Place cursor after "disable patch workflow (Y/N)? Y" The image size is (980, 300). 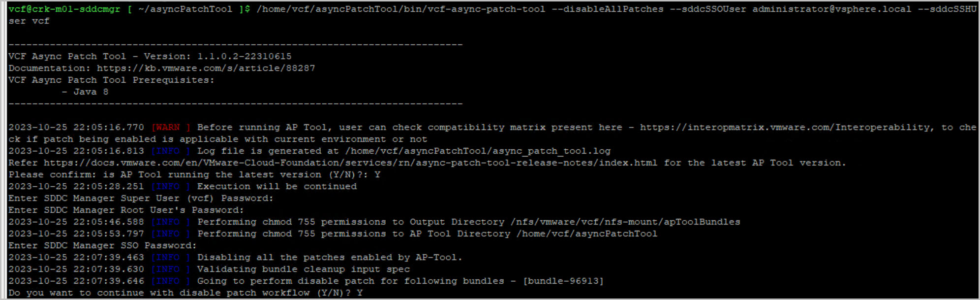(x=365, y=293)
